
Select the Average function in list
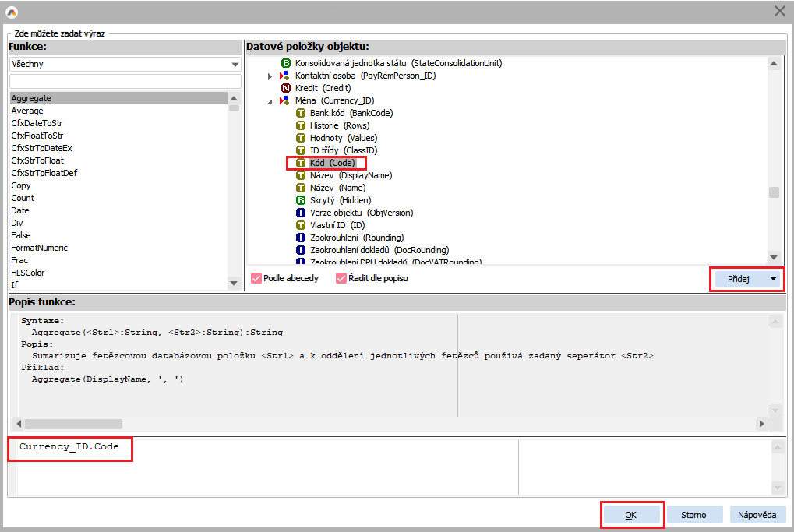click(x=27, y=111)
